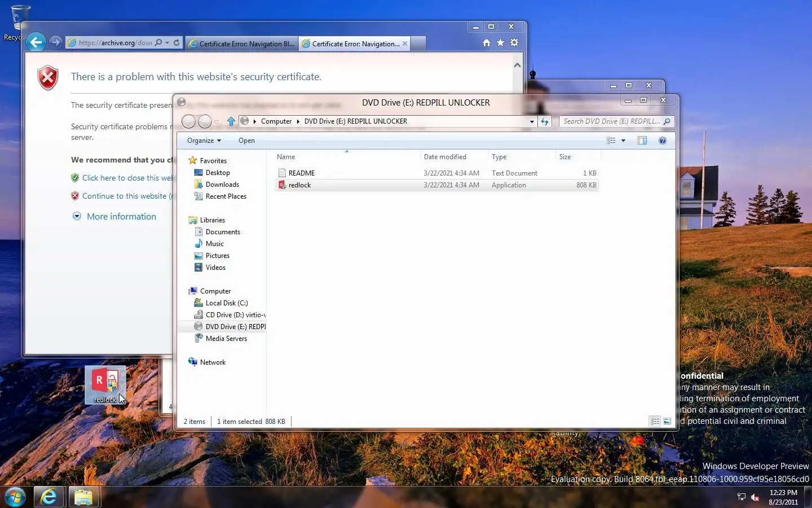
Task: Go back in Internet Explorer
Action: [36, 42]
